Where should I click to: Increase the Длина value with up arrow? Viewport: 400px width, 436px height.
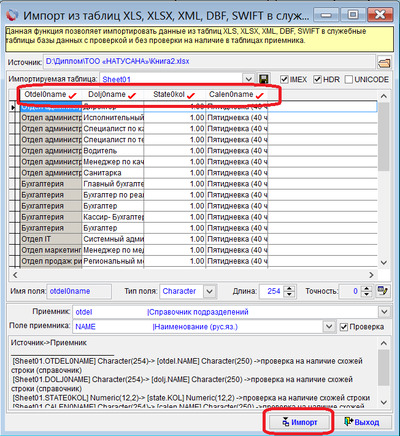pyautogui.click(x=290, y=288)
